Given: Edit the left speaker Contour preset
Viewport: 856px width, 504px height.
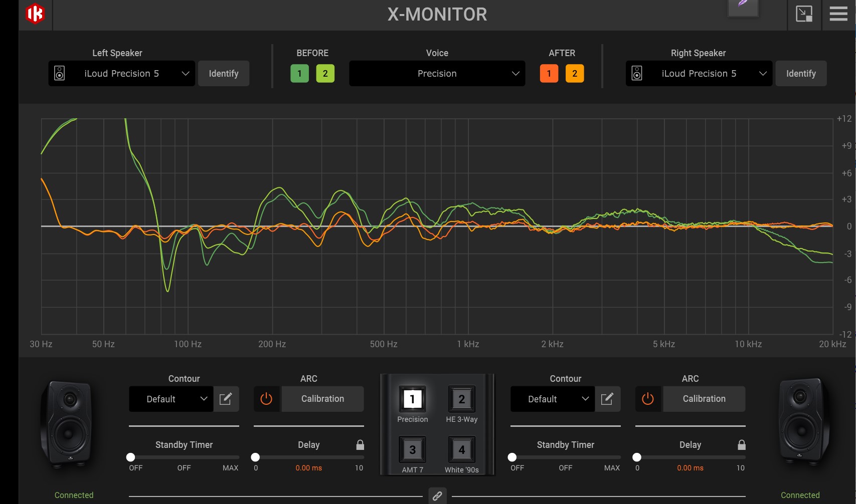Looking at the screenshot, I should click(x=226, y=399).
